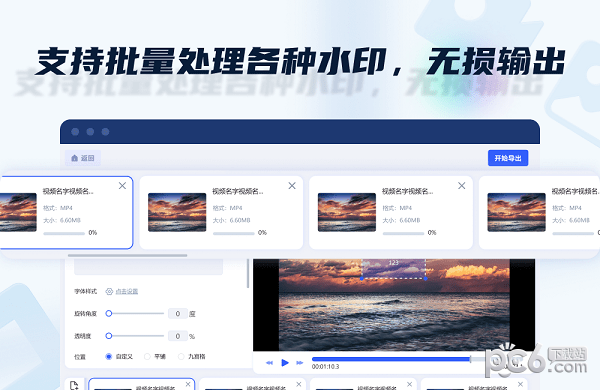
Task: Click the fast-forward playback button
Action: 300,362
